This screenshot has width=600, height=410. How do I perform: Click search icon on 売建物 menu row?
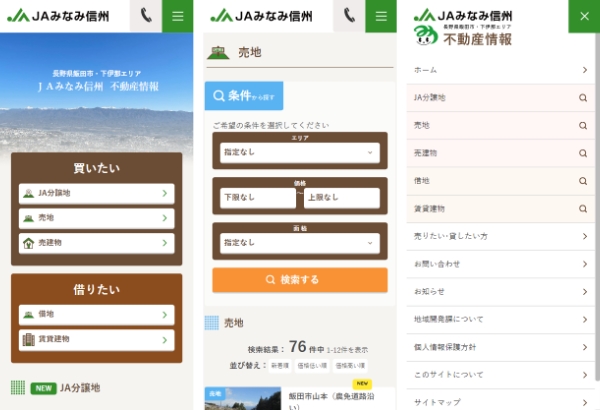[x=583, y=153]
